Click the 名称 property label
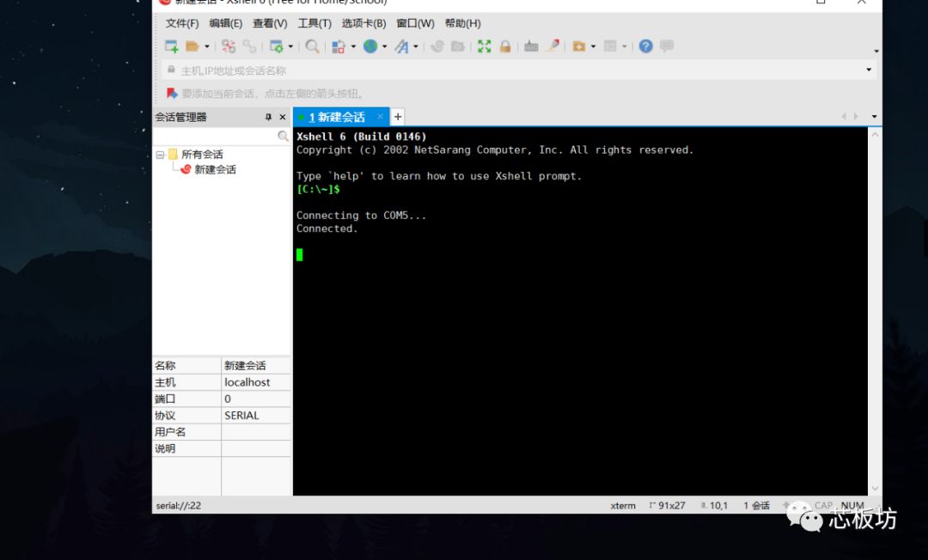Image resolution: width=928 pixels, height=560 pixels. tap(165, 365)
